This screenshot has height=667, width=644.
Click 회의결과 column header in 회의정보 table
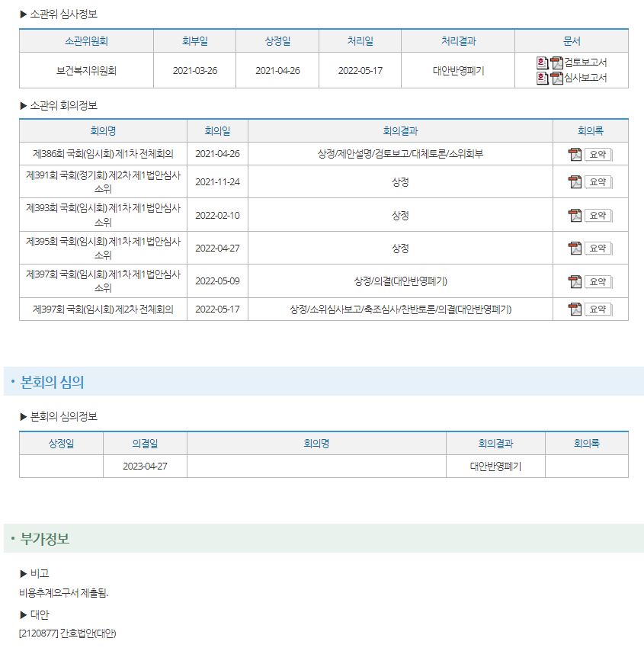400,131
